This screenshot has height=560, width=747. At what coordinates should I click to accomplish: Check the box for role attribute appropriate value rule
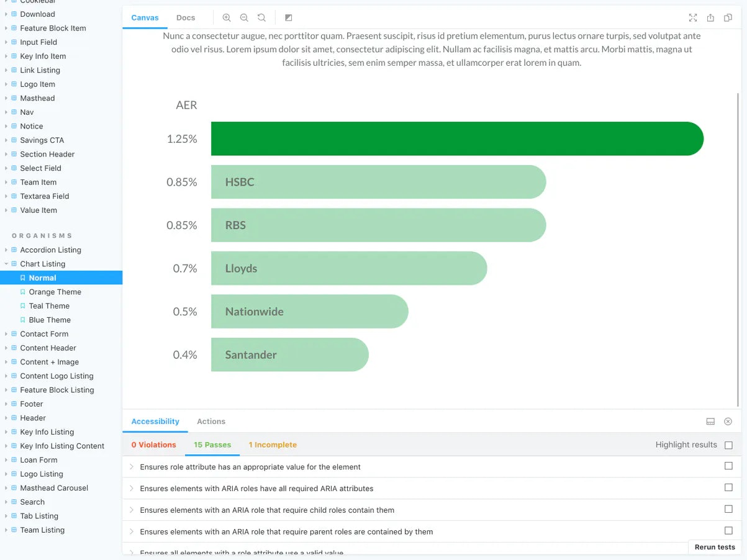coord(728,466)
